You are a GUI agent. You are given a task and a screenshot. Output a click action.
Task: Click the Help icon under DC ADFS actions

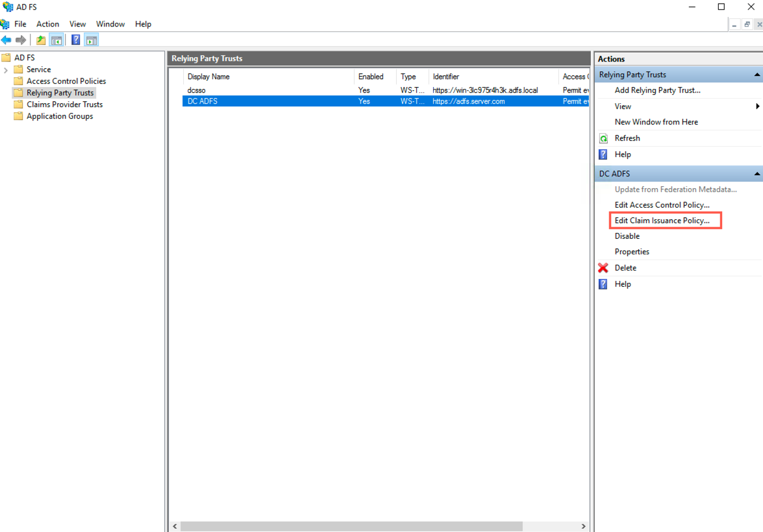603,284
